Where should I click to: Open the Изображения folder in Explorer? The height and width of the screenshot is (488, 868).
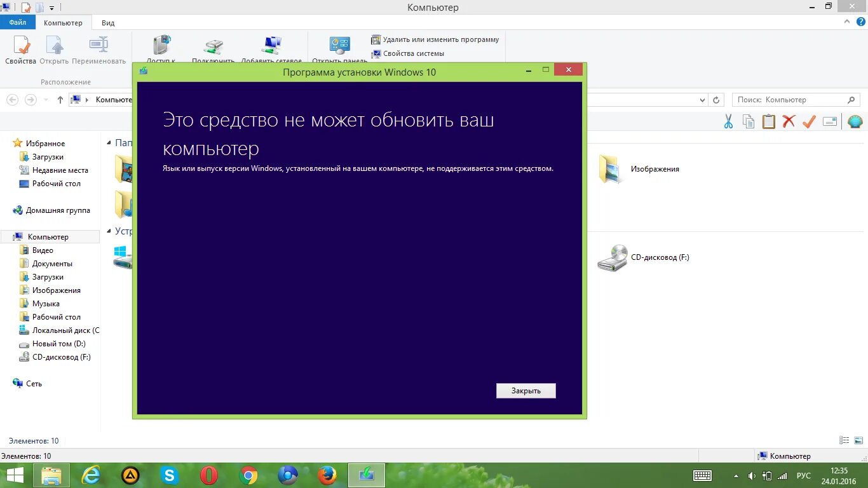point(639,169)
